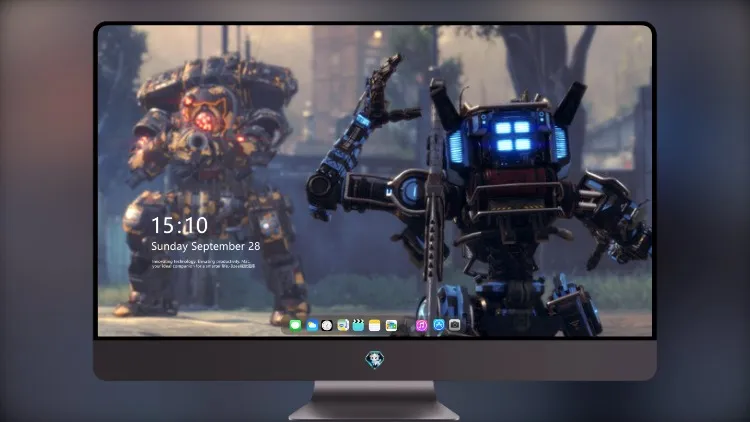The width and height of the screenshot is (750, 422).
Task: Open the Camera dock icon
Action: point(454,325)
